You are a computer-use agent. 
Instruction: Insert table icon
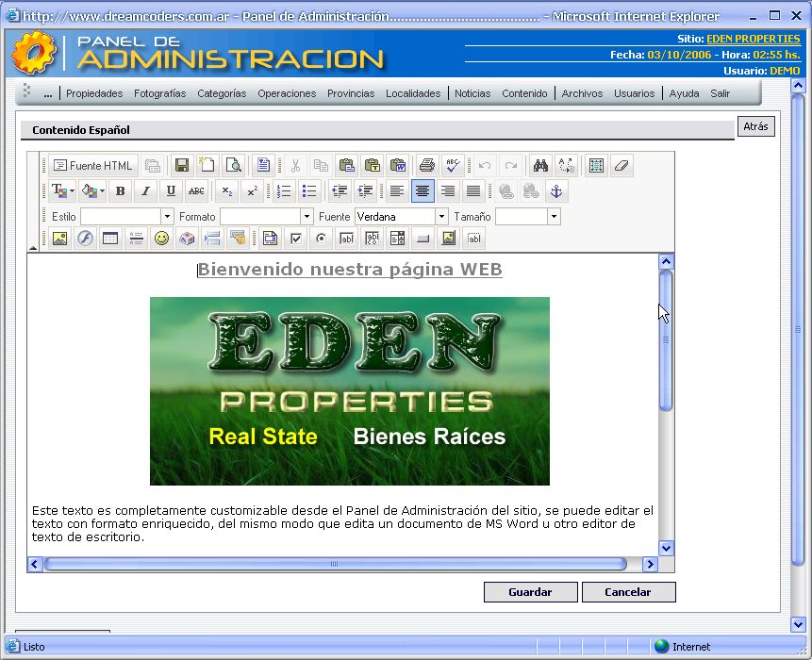click(x=110, y=239)
